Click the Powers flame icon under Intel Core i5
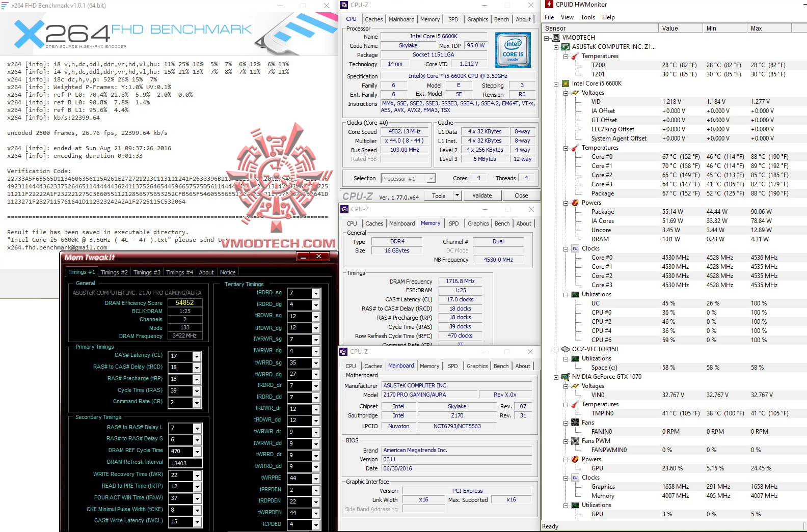 [575, 203]
